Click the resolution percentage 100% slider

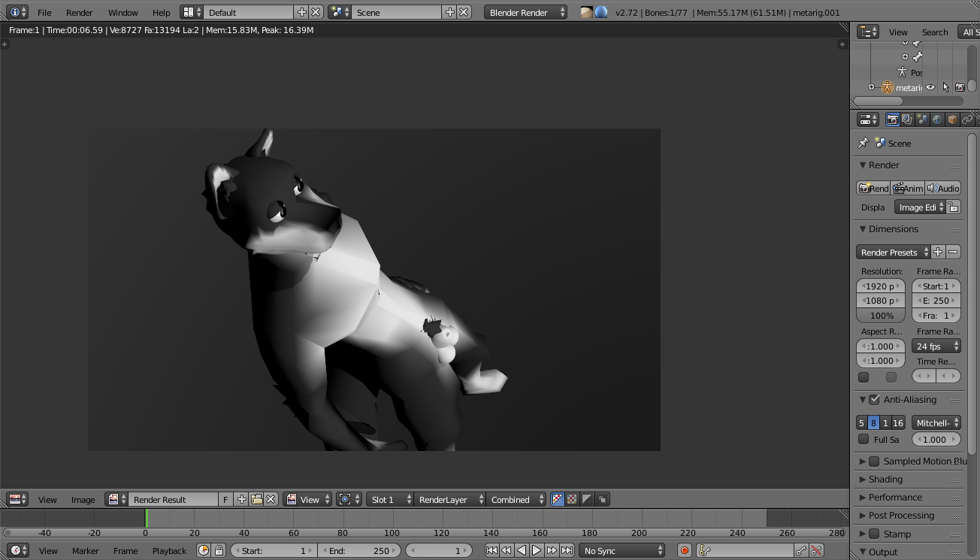pos(881,316)
